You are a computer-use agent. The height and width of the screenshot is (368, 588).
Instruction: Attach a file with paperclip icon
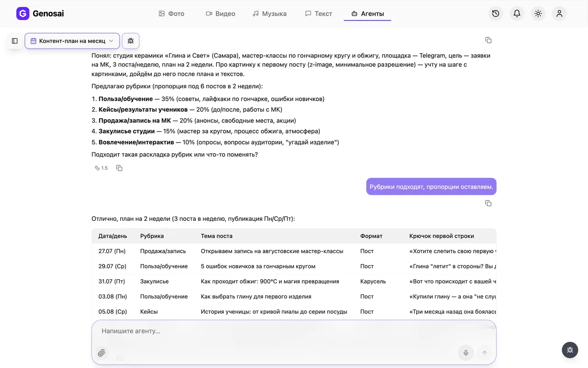coord(102,353)
